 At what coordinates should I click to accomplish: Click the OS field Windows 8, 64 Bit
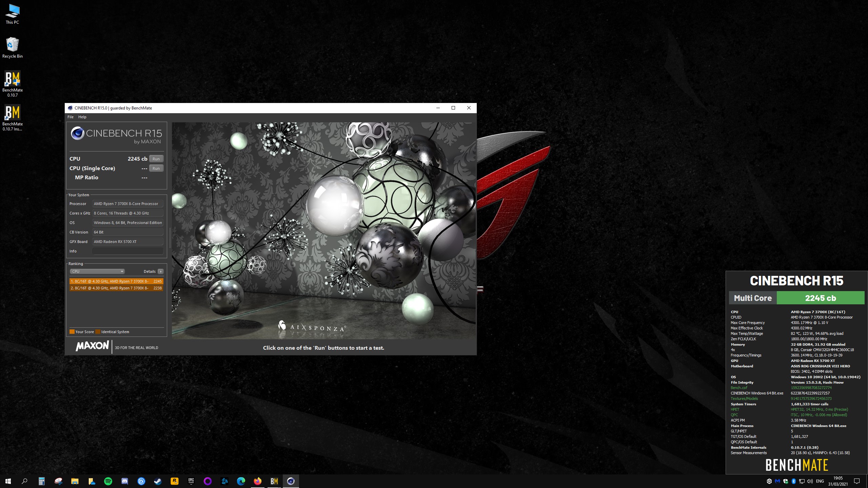pyautogui.click(x=128, y=223)
